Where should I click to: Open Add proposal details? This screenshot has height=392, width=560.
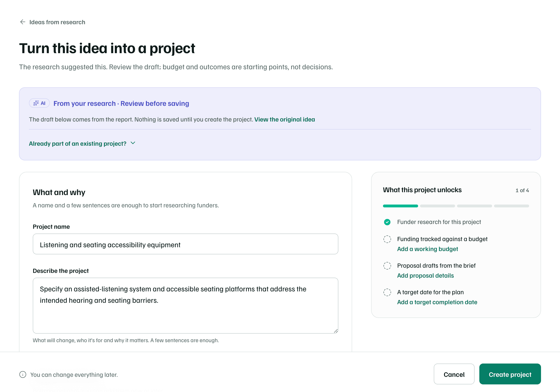click(425, 275)
